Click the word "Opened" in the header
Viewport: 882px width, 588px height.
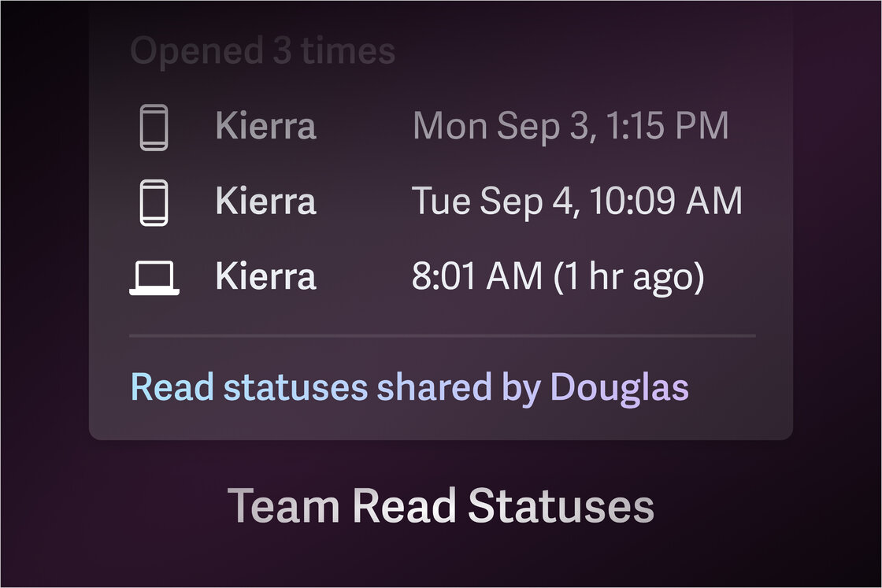pos(196,52)
